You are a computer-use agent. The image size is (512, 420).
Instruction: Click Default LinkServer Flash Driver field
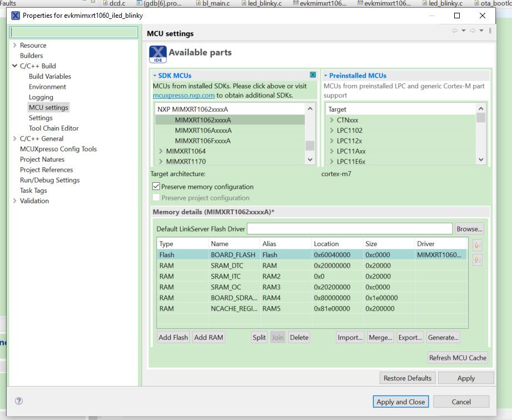click(x=349, y=229)
